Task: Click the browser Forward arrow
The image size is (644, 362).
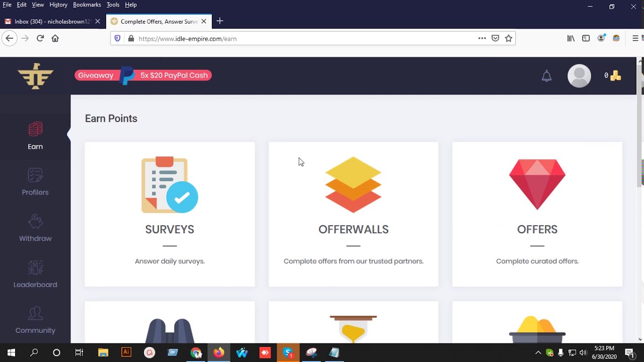Action: coord(25,38)
